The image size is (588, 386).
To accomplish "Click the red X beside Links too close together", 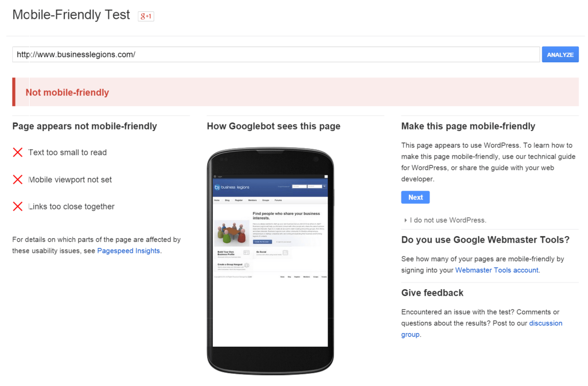I will point(18,206).
